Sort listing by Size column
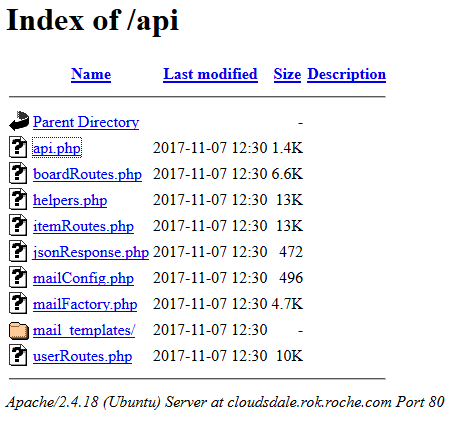 (287, 74)
